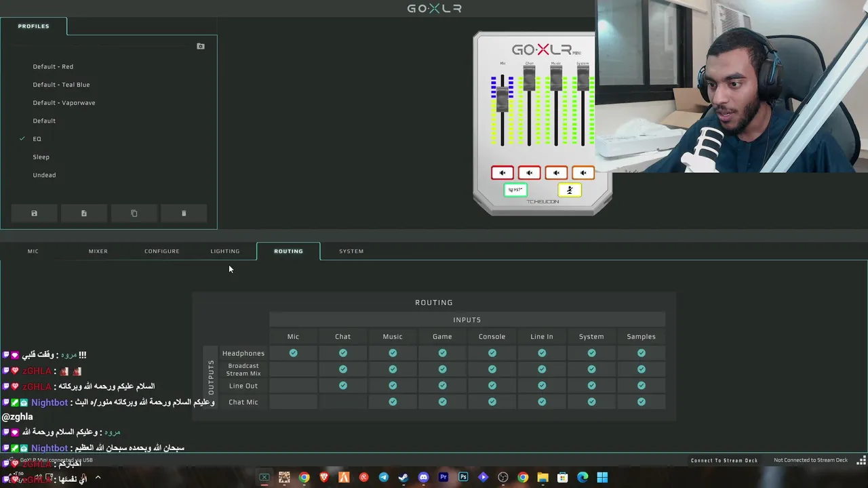Toggle Chat to Line Out routing
The height and width of the screenshot is (488, 868).
pyautogui.click(x=343, y=386)
